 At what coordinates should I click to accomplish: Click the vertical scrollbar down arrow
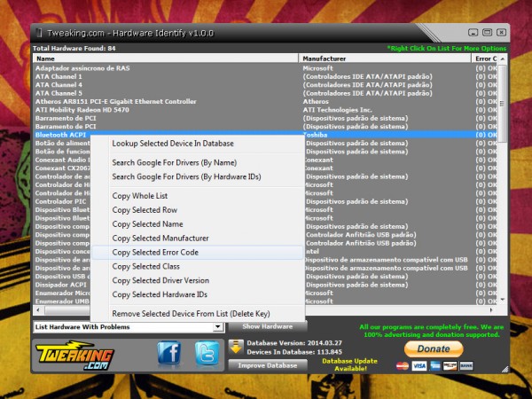pos(503,300)
